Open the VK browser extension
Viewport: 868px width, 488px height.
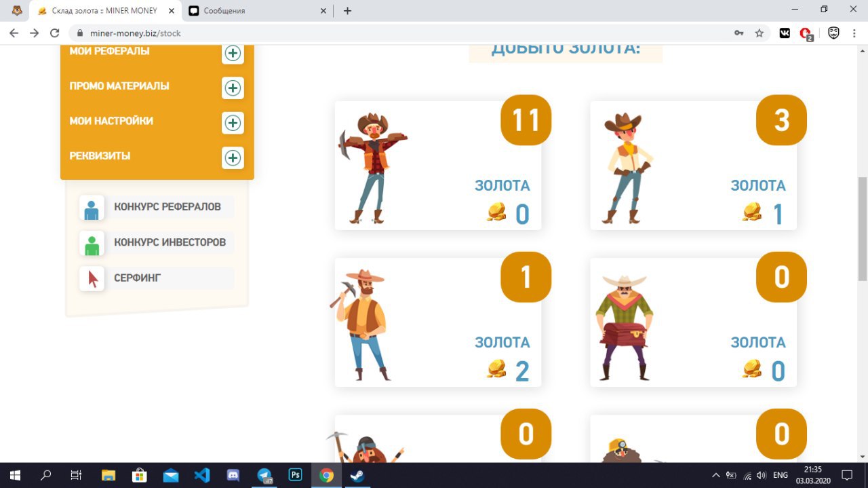(x=785, y=33)
